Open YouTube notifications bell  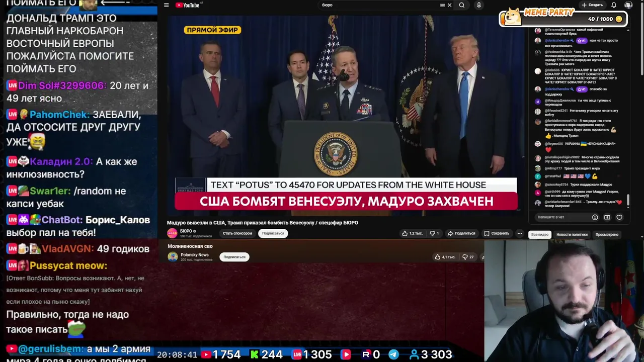pyautogui.click(x=614, y=5)
